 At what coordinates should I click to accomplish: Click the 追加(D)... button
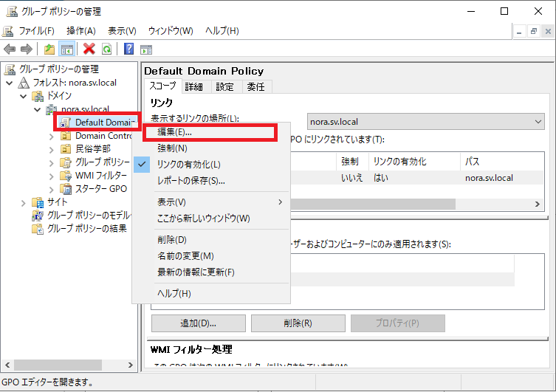pyautogui.click(x=198, y=323)
